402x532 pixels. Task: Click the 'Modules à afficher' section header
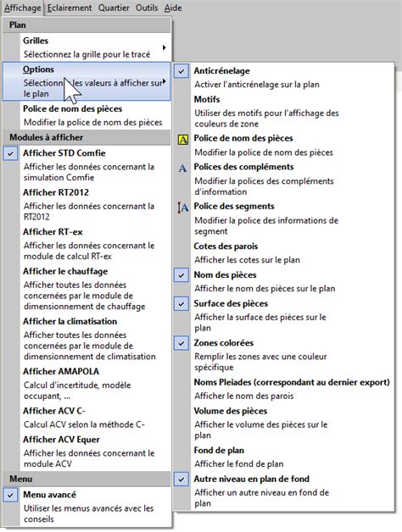(x=87, y=137)
